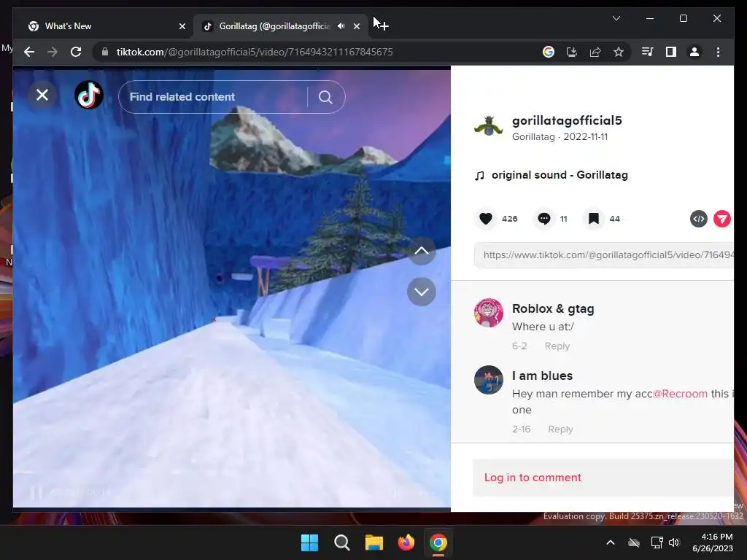Open the network tray icon
Viewport: 747px width, 560px height.
click(657, 542)
